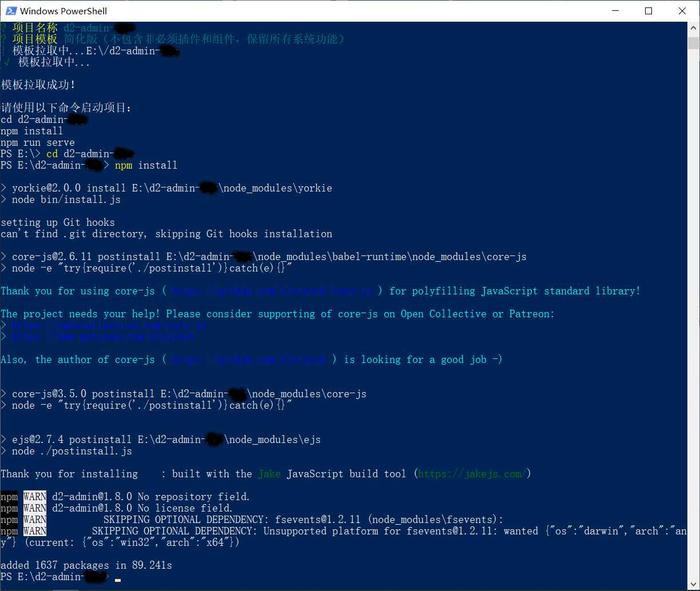The height and width of the screenshot is (591, 700).
Task: Close the Windows PowerShell window
Action: (x=682, y=11)
